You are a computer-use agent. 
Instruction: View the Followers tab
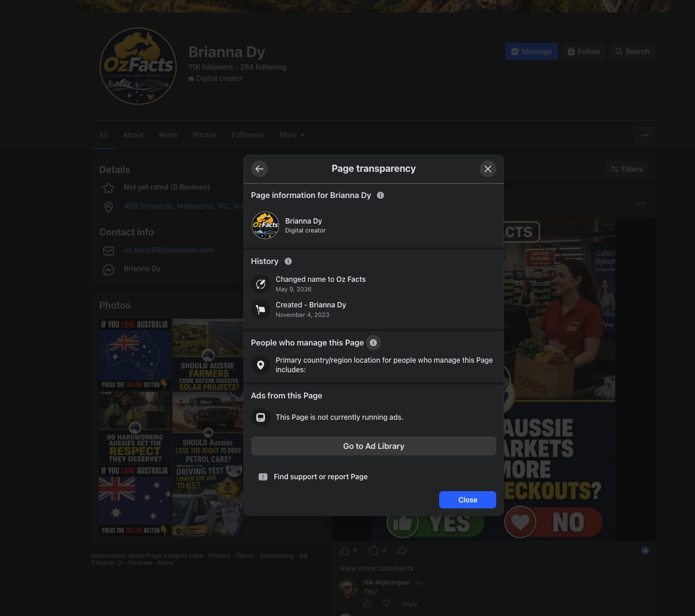[248, 134]
